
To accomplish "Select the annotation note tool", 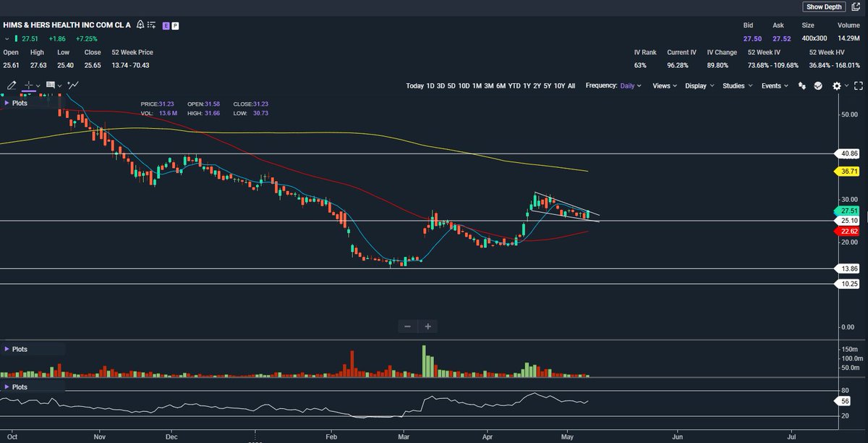I will pyautogui.click(x=51, y=85).
